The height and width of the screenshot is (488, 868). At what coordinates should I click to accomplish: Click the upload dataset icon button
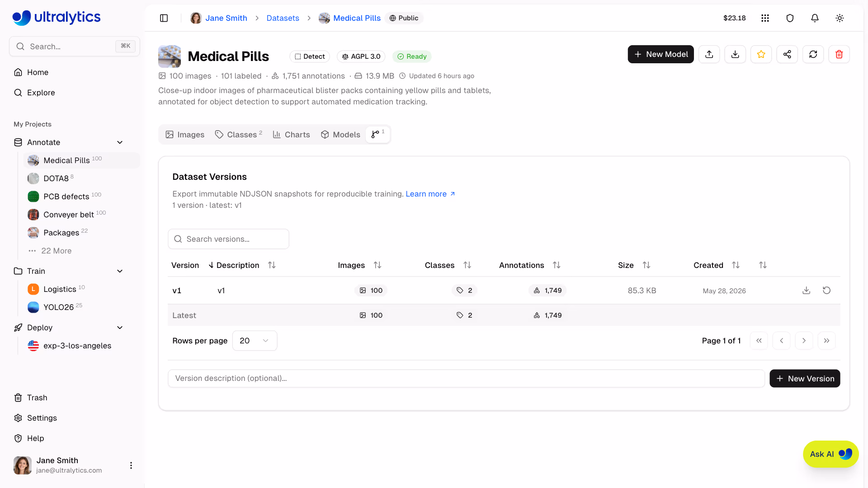[709, 54]
